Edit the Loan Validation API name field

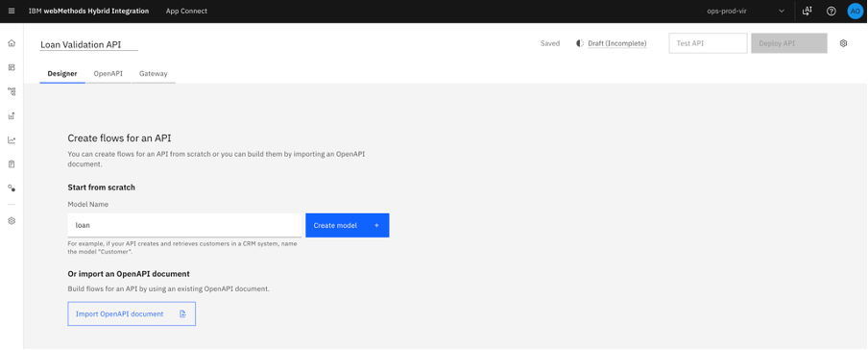pos(88,44)
